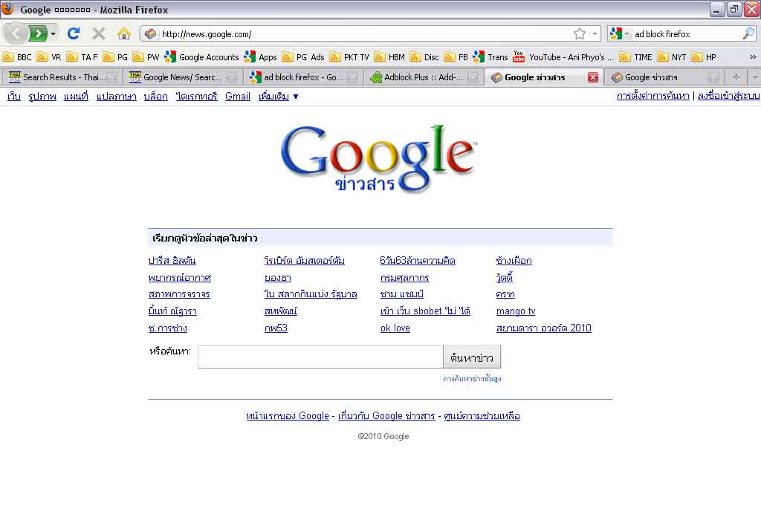Open the PW bookmark feed
Screen dimensions: 761x532
coord(146,57)
